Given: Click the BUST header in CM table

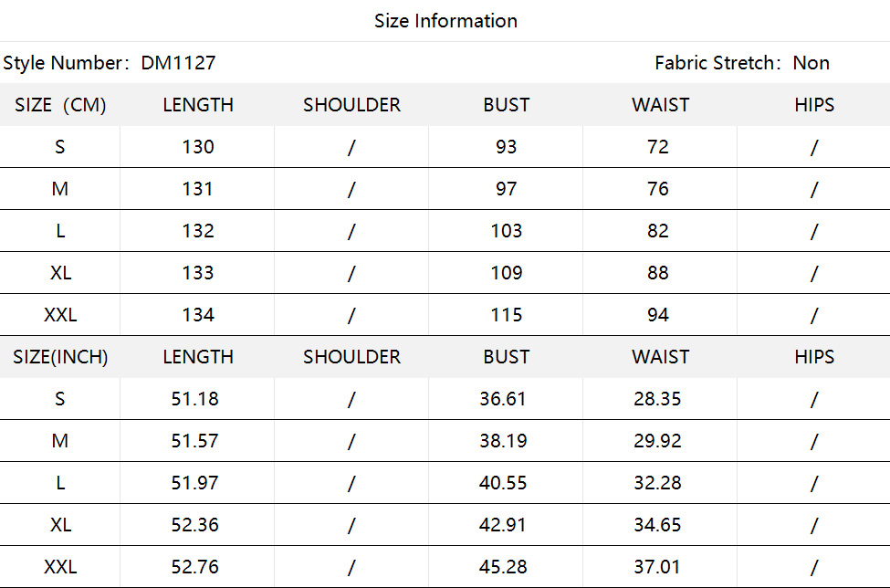Looking at the screenshot, I should [x=506, y=105].
